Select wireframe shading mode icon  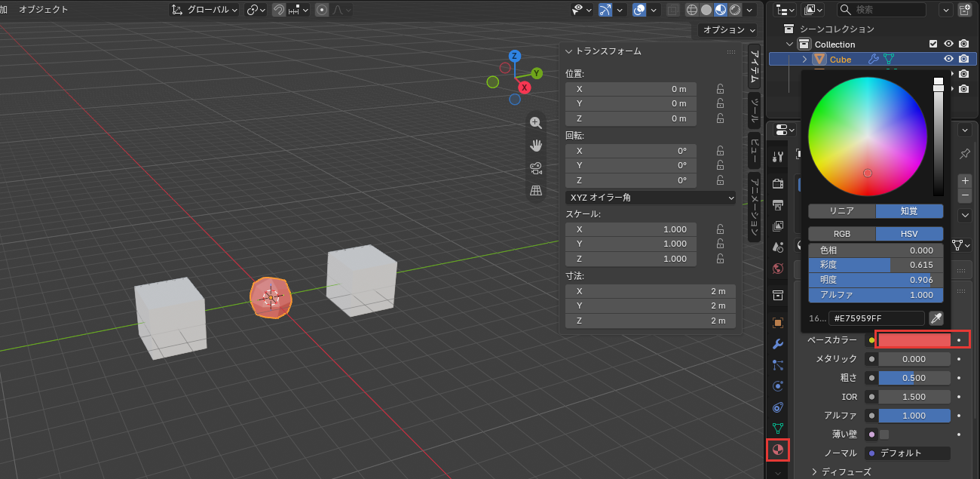692,10
